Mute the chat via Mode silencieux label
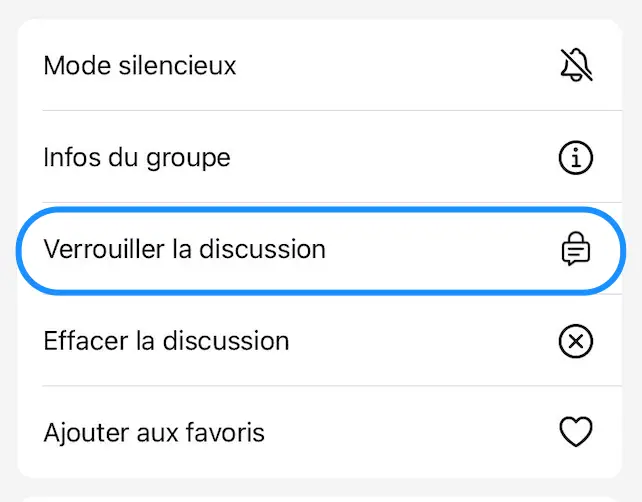The width and height of the screenshot is (642, 502). pos(140,65)
